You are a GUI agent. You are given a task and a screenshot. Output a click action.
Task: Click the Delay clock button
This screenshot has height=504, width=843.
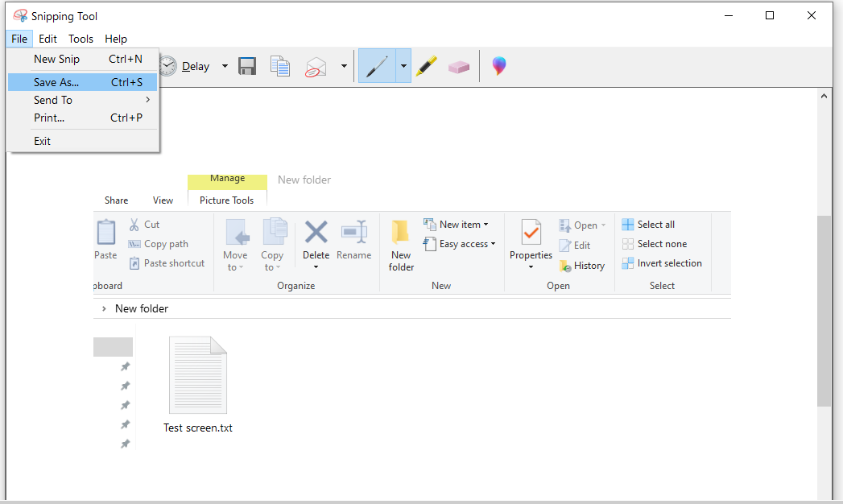coord(184,67)
